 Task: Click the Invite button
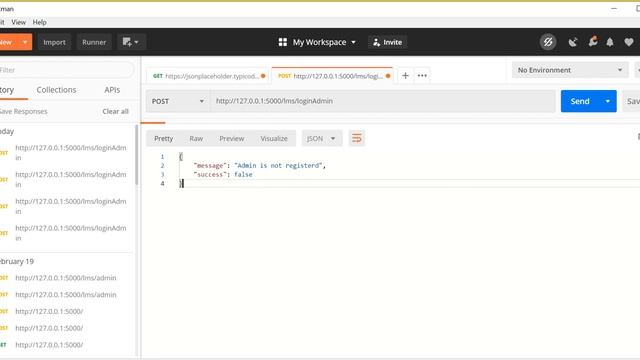387,42
